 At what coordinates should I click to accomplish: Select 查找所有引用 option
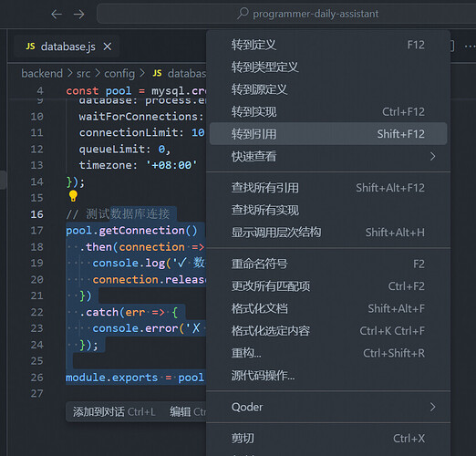point(328,188)
